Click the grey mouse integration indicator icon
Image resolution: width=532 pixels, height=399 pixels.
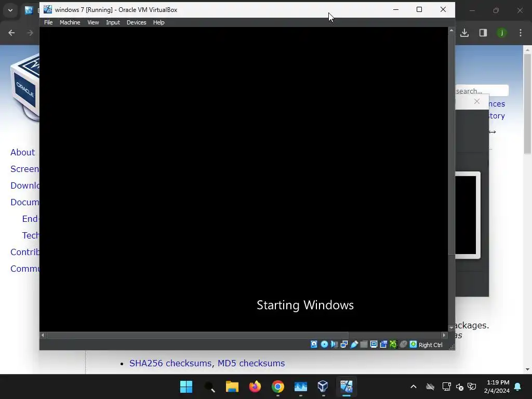click(x=403, y=344)
